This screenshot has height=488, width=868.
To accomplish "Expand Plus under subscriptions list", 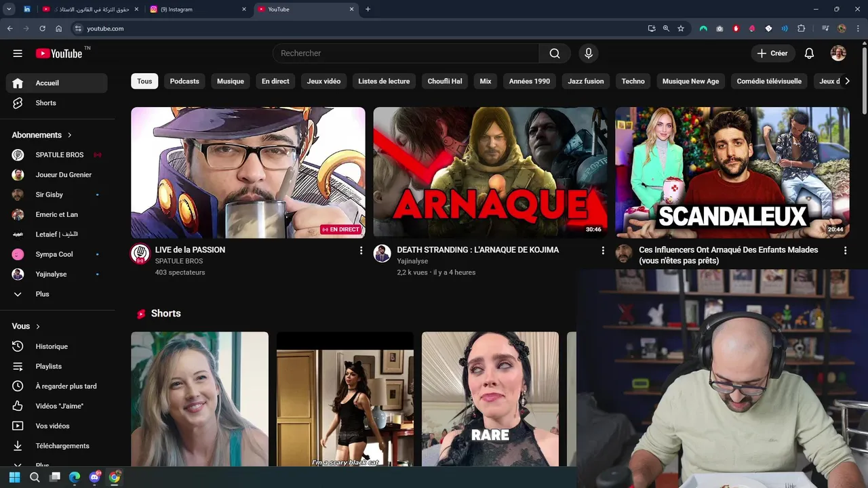I will (56, 294).
